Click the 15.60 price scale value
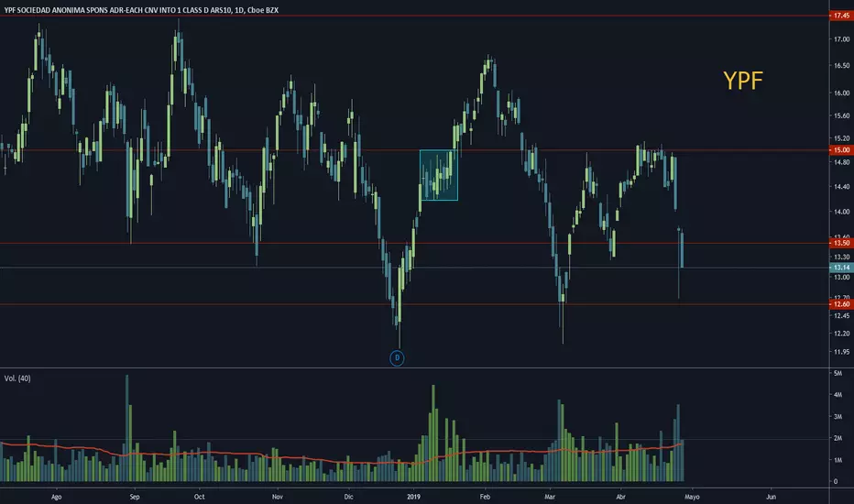 click(841, 115)
